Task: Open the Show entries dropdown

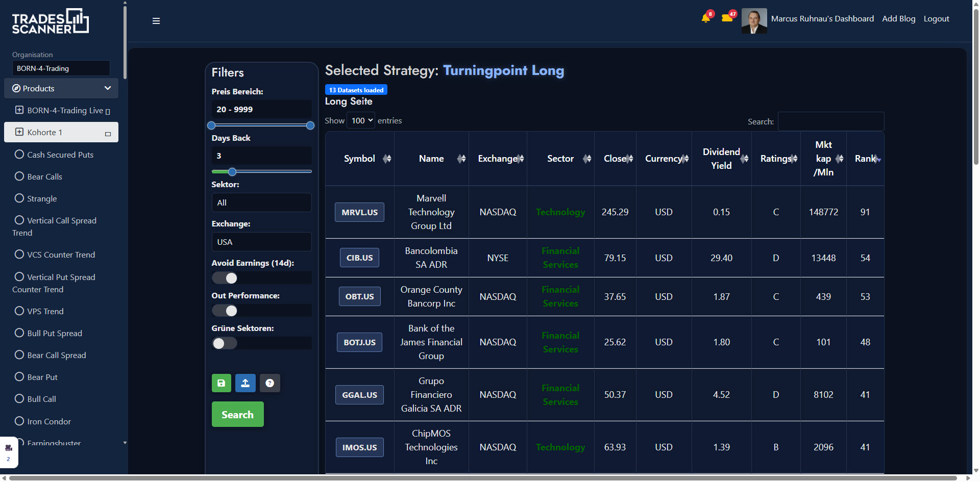Action: pyautogui.click(x=361, y=120)
